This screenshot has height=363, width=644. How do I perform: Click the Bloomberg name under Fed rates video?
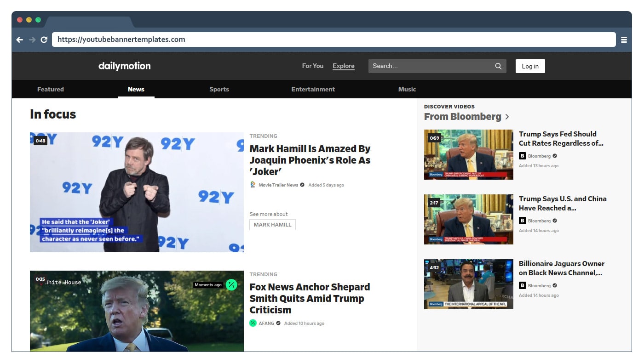tap(539, 156)
